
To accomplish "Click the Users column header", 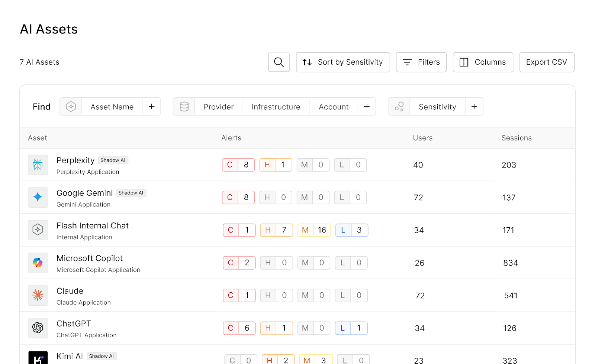I will coord(423,138).
